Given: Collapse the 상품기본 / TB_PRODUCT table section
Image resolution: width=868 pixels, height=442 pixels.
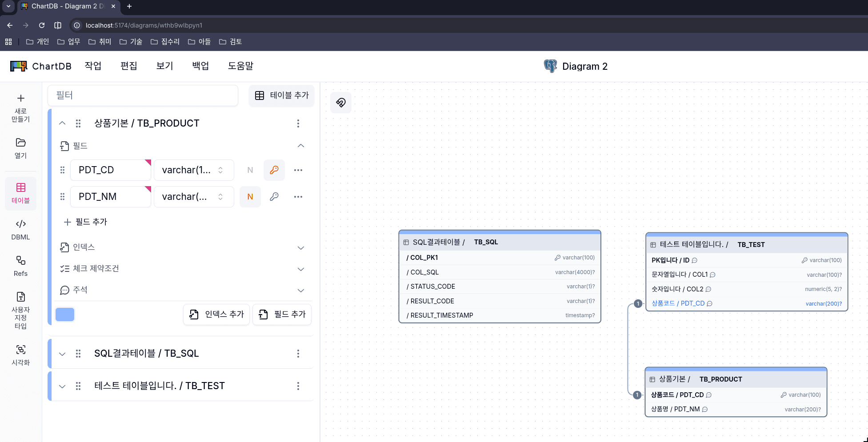Looking at the screenshot, I should [x=62, y=123].
